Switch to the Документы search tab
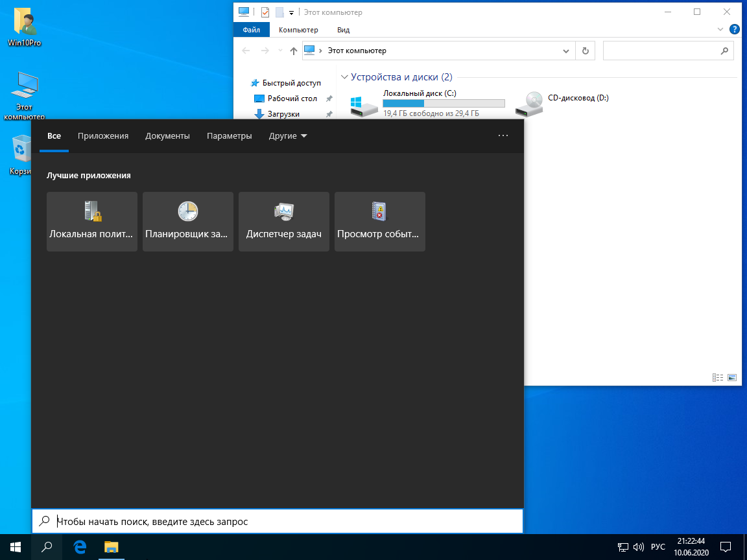The height and width of the screenshot is (560, 747). pyautogui.click(x=167, y=136)
